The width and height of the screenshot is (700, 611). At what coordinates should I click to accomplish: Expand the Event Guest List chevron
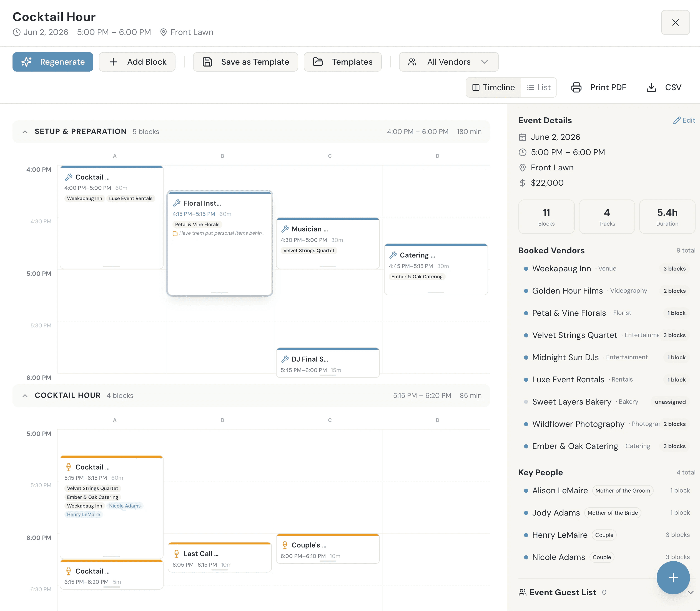click(x=691, y=593)
